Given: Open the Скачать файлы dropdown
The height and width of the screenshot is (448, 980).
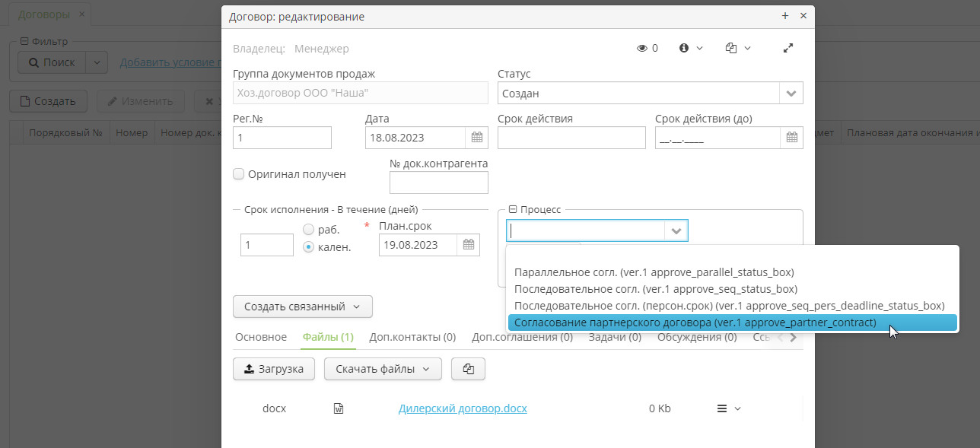Looking at the screenshot, I should pyautogui.click(x=383, y=369).
